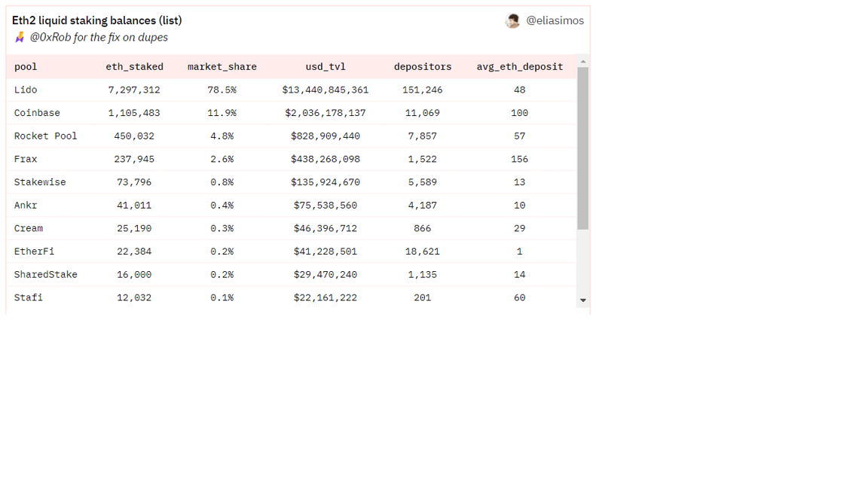
Task: Click Lido's 7,297,312 eth_staked value
Action: [134, 90]
